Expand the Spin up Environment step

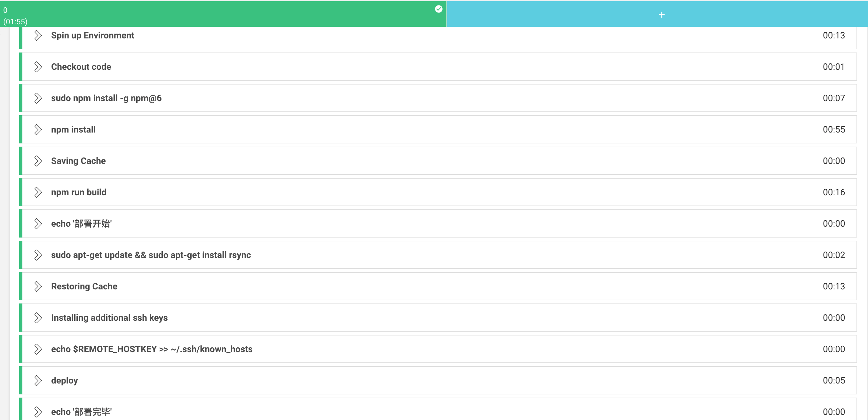pos(38,36)
